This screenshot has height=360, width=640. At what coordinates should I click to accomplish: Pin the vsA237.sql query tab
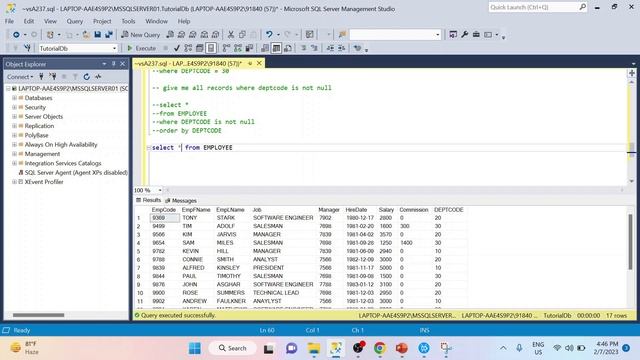point(250,63)
